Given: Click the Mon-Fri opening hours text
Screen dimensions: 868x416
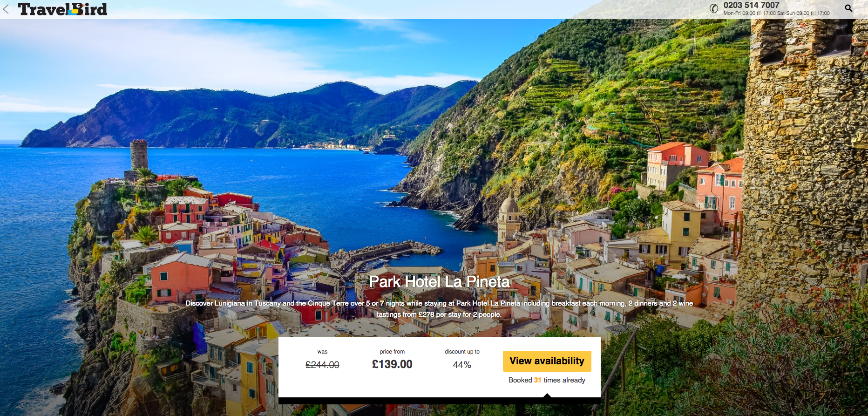Looking at the screenshot, I should tap(776, 13).
